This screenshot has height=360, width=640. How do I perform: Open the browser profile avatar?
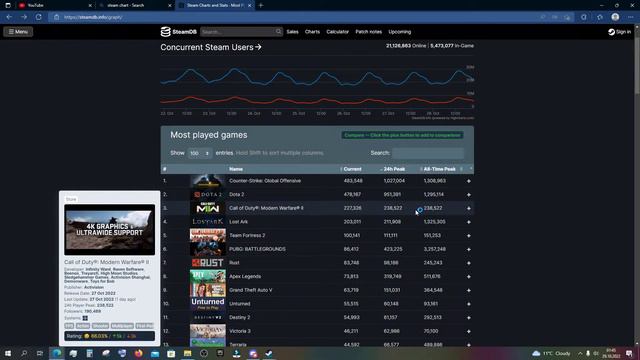(615, 17)
